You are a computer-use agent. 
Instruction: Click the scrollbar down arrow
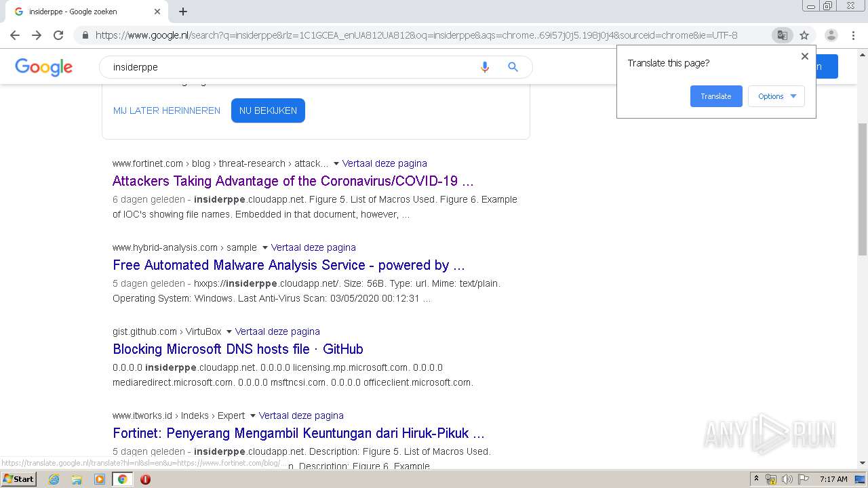coord(863,464)
